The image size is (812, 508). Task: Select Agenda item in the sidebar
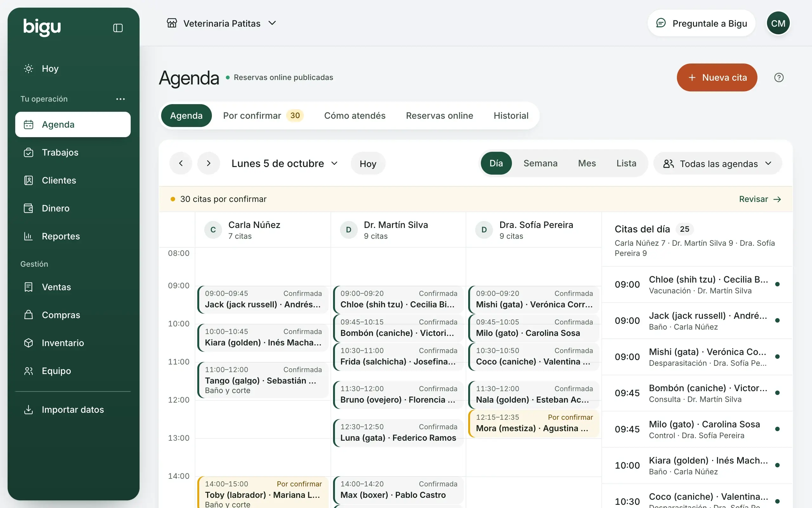pyautogui.click(x=73, y=124)
